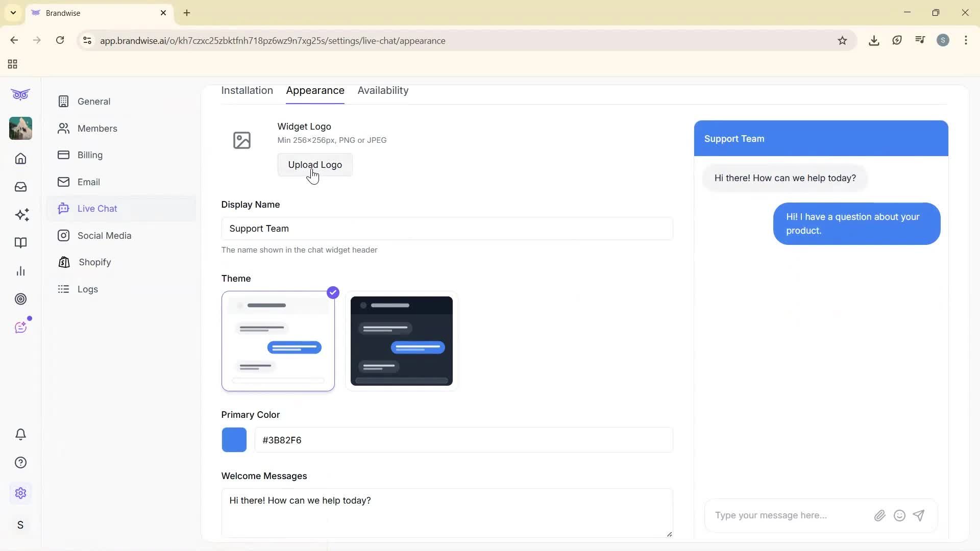Open the Inbox from the left rail
This screenshot has width=980, height=551.
click(20, 187)
